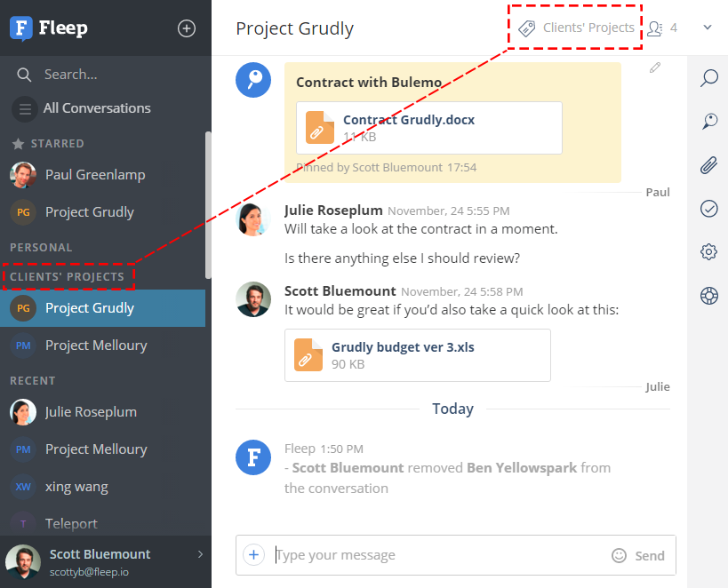
Task: Click the Fleep logo icon
Action: [21, 28]
